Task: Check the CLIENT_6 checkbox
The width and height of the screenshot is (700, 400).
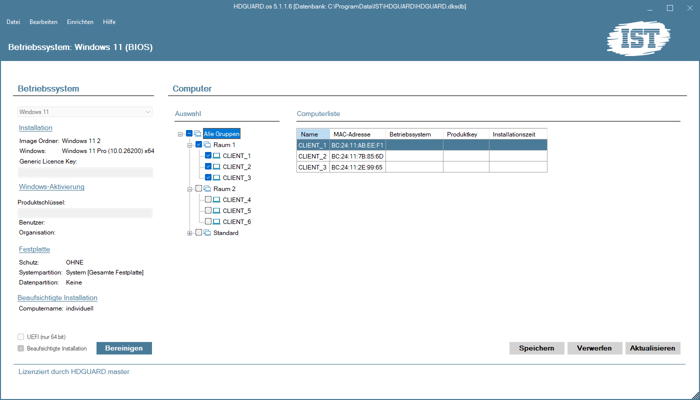Action: pos(208,221)
